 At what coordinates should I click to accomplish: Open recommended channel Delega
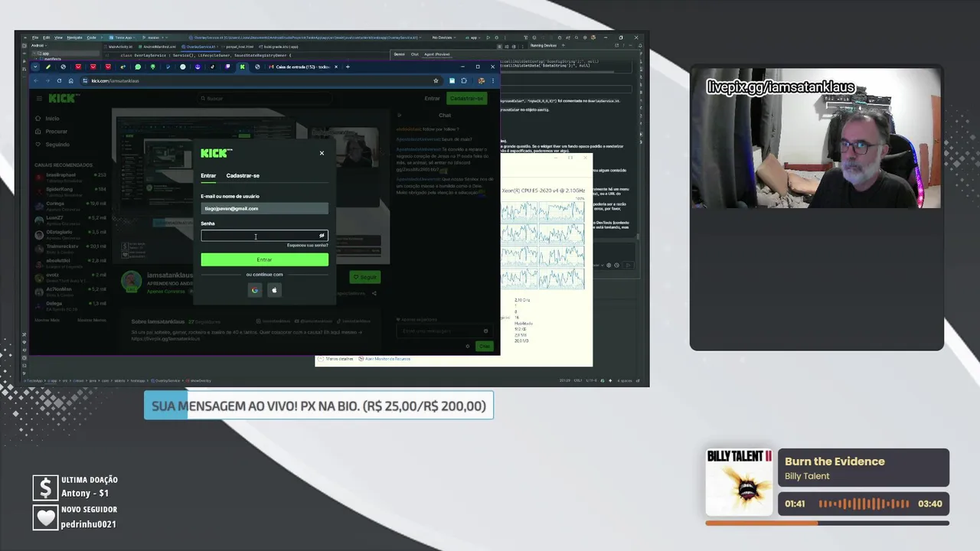[x=70, y=305]
